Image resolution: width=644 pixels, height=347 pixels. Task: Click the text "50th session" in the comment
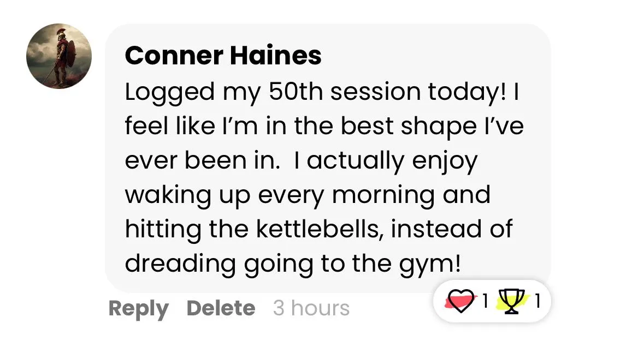tap(345, 92)
